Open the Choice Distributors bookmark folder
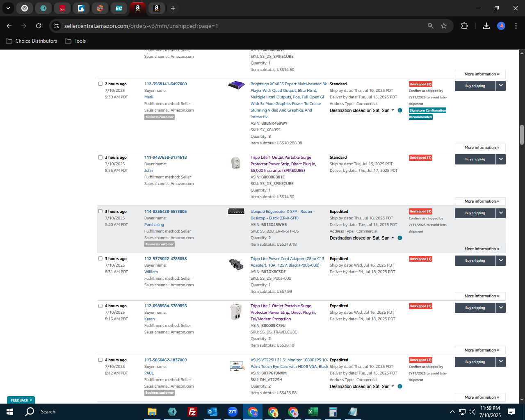 pos(32,41)
